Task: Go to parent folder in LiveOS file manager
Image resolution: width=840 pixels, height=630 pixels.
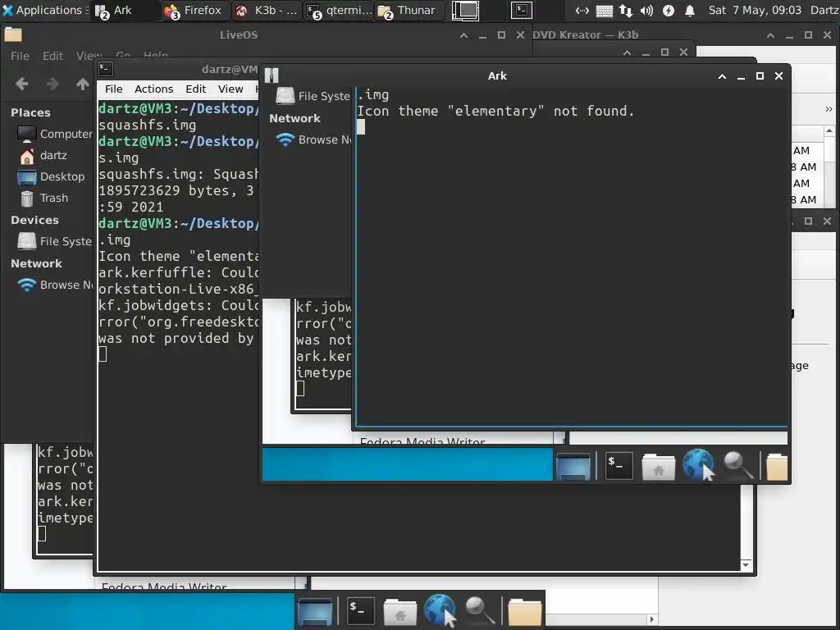Action: click(x=83, y=84)
